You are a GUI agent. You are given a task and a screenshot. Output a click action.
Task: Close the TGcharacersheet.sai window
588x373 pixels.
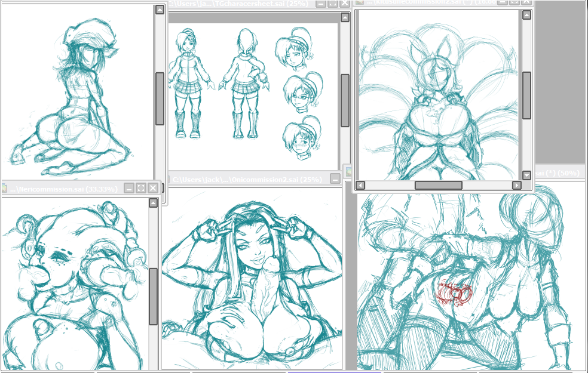pos(345,4)
